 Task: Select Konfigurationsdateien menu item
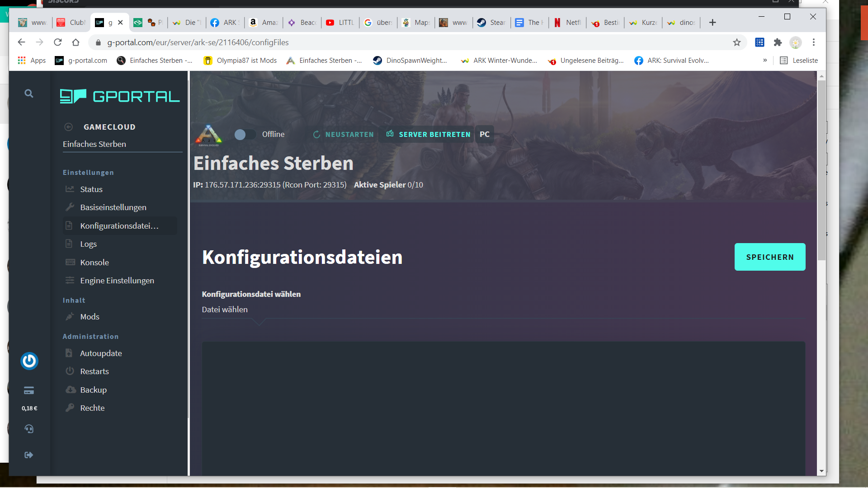pos(119,226)
